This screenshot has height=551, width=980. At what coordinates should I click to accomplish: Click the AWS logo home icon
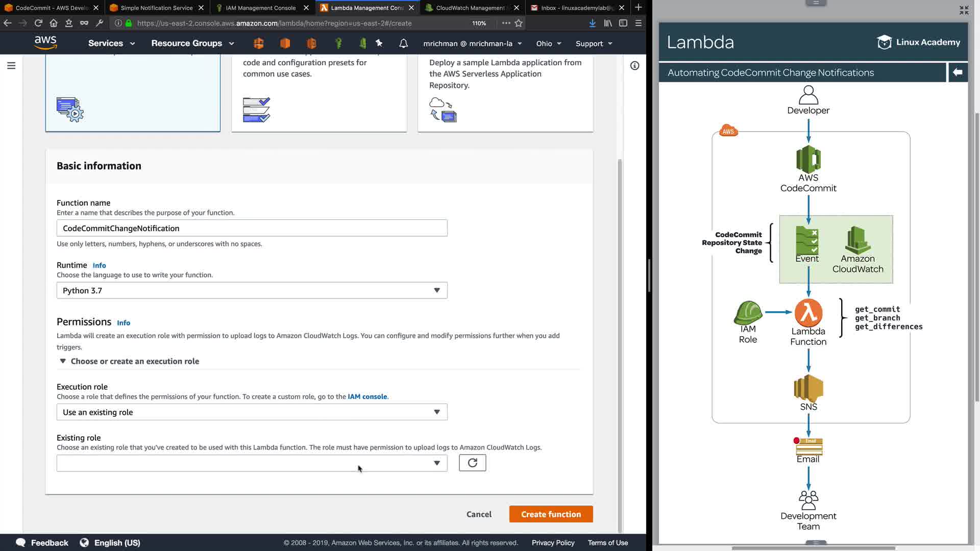pos(45,43)
